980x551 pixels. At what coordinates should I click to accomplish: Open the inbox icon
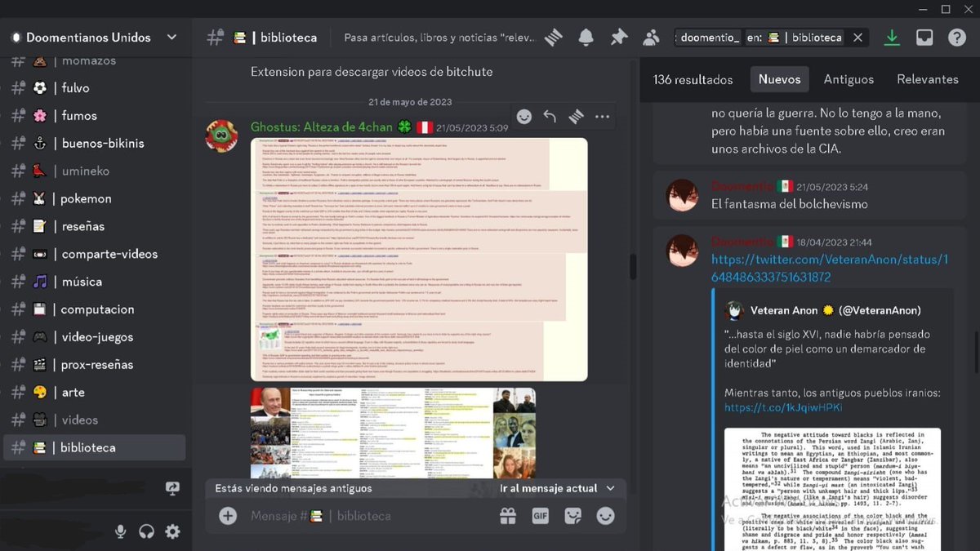pyautogui.click(x=924, y=38)
